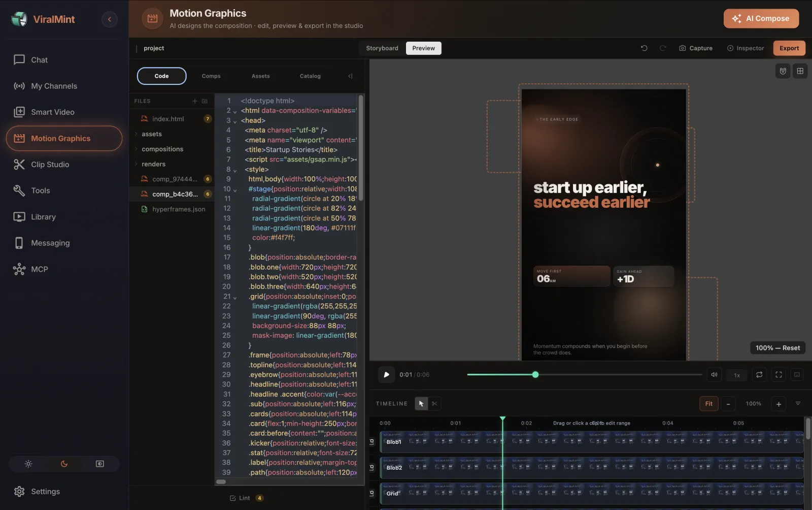
Task: Change the 1x playback speed
Action: pyautogui.click(x=737, y=375)
